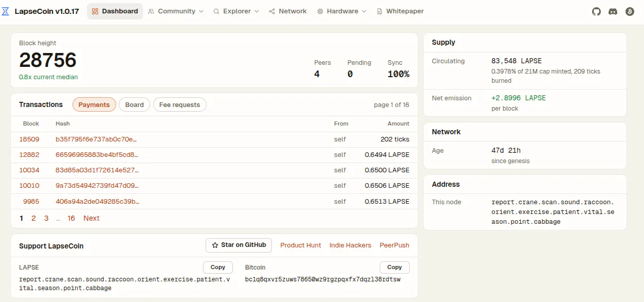Expand the Community dropdown chevron

(x=201, y=11)
